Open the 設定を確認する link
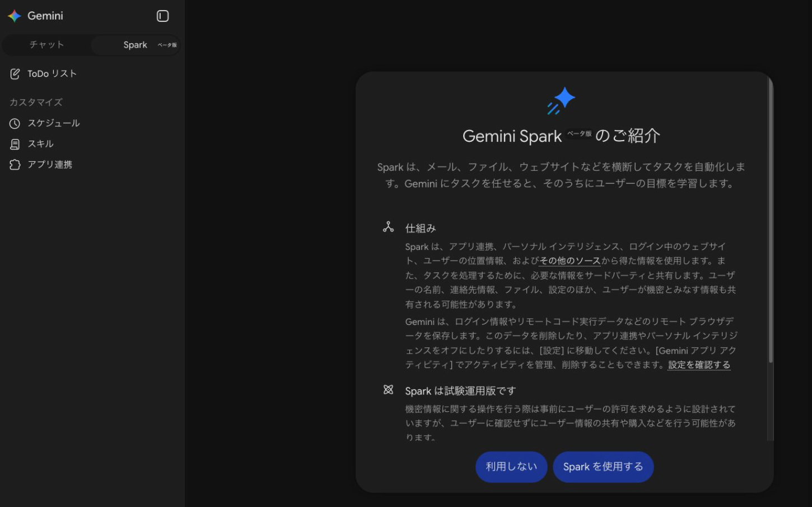 [699, 365]
